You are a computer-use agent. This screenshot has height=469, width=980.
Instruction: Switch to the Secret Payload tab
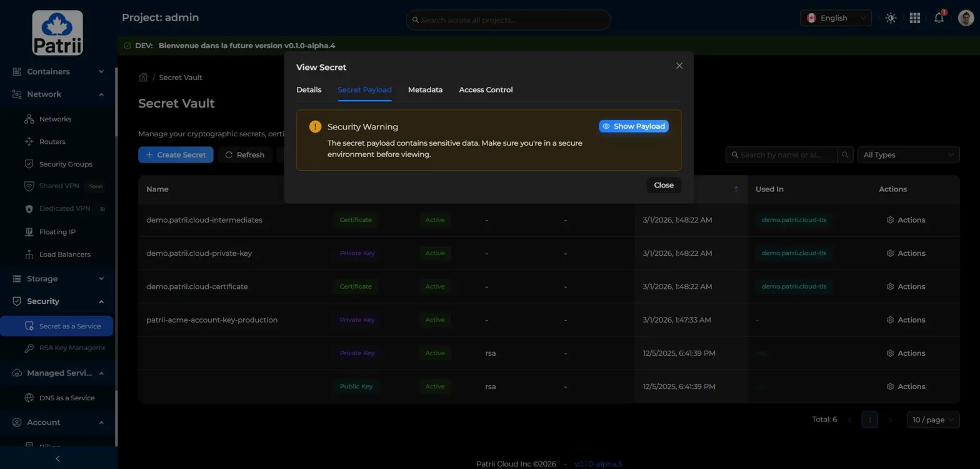pos(364,89)
